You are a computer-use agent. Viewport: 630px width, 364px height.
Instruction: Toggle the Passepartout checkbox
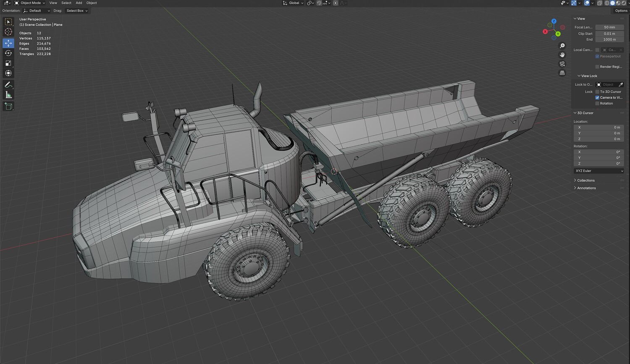[x=597, y=56]
